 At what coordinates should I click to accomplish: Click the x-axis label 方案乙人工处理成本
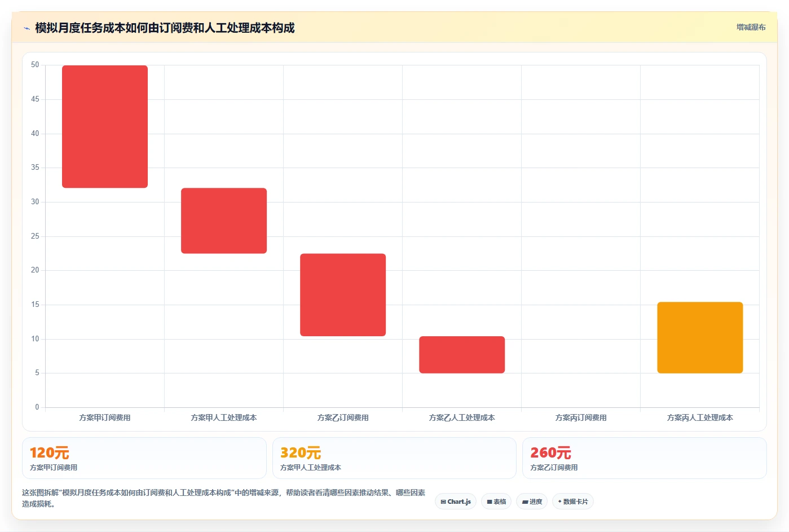[x=462, y=417]
